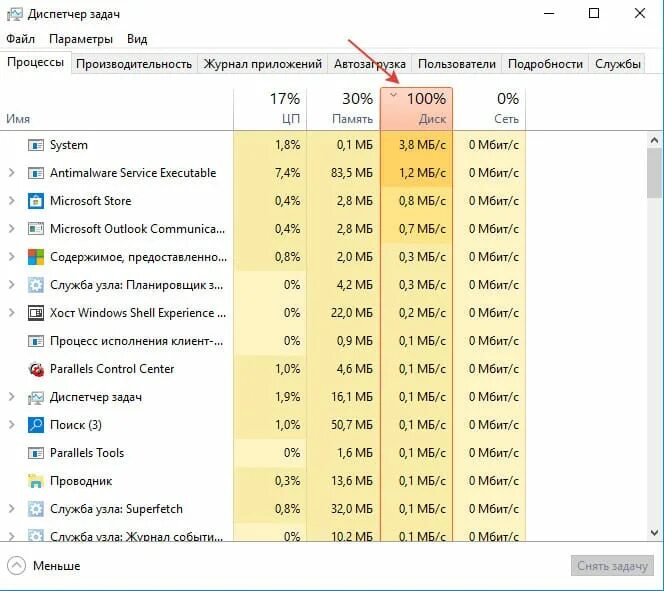Click the Microsoft Outlook Communica... process icon
The width and height of the screenshot is (664, 591).
pyautogui.click(x=36, y=229)
